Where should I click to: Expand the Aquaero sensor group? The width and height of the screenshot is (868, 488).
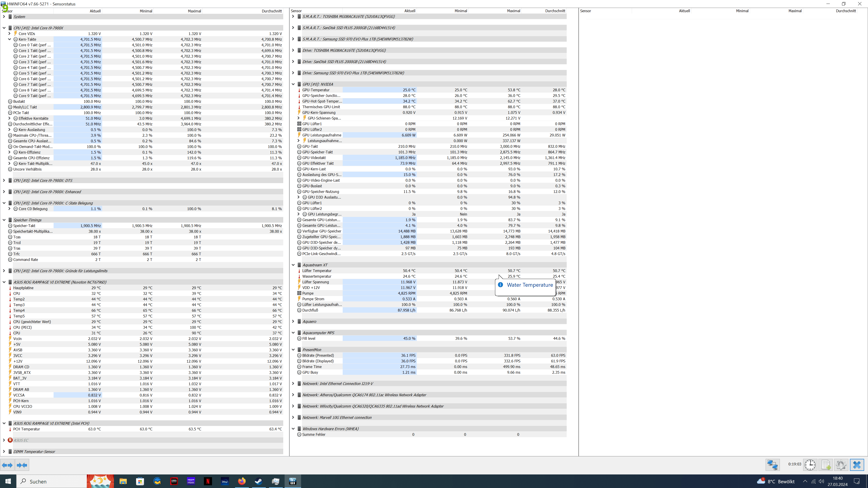tap(293, 322)
